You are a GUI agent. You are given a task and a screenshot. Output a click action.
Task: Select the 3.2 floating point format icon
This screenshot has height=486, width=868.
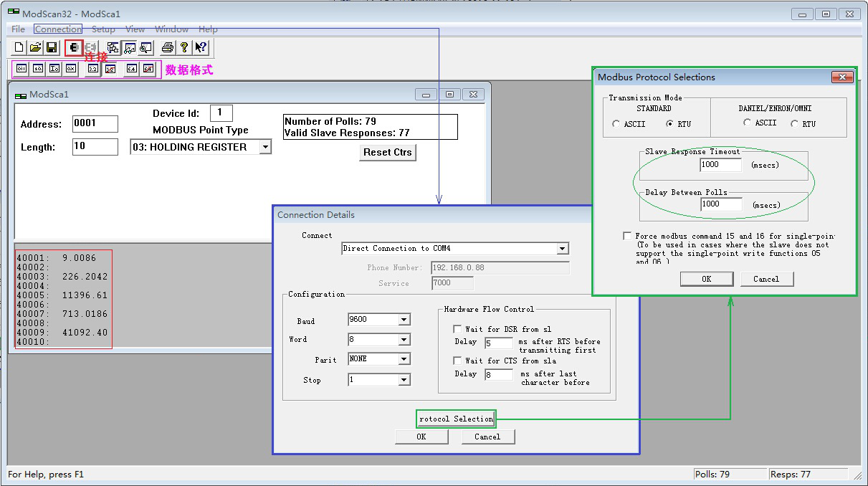pyautogui.click(x=93, y=69)
